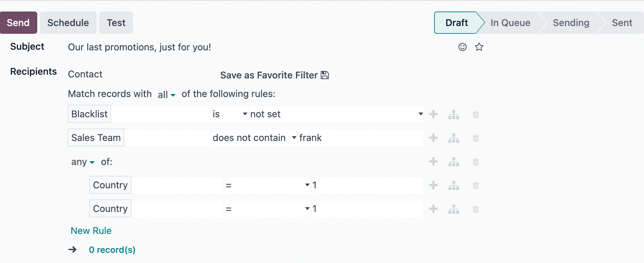
Task: Delete the Sales Team rule
Action: tap(476, 138)
